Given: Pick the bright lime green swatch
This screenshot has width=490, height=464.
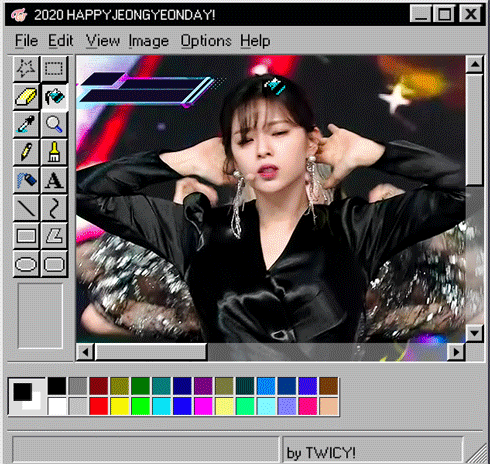Looking at the screenshot, I should pyautogui.click(x=140, y=406).
